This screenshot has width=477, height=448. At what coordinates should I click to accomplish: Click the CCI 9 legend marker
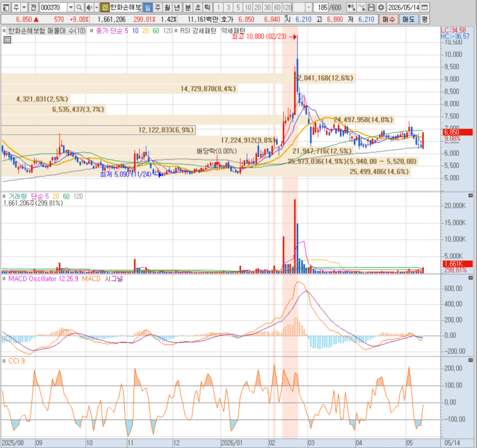click(4, 361)
